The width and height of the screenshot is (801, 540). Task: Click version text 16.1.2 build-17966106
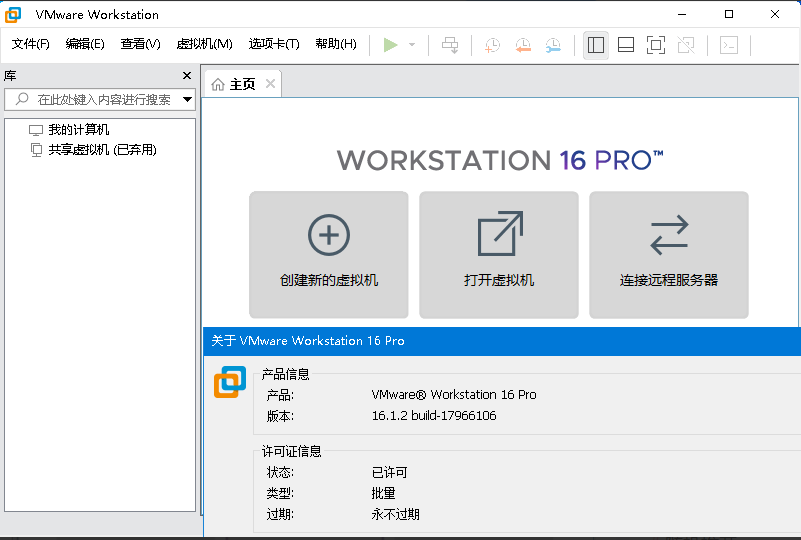tap(434, 415)
